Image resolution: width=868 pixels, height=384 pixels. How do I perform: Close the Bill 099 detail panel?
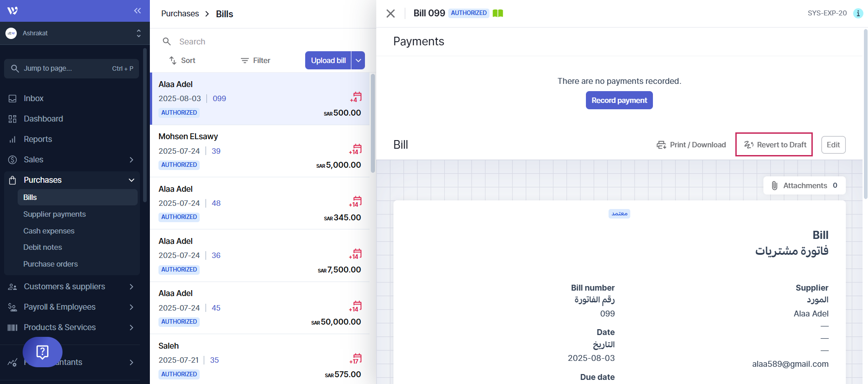coord(390,14)
